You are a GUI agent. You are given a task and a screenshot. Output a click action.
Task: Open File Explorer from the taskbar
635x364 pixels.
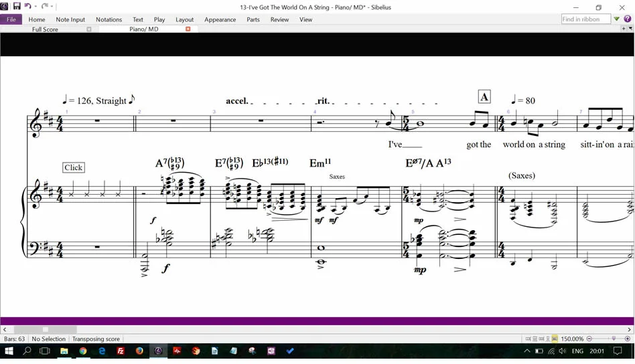pos(64,351)
